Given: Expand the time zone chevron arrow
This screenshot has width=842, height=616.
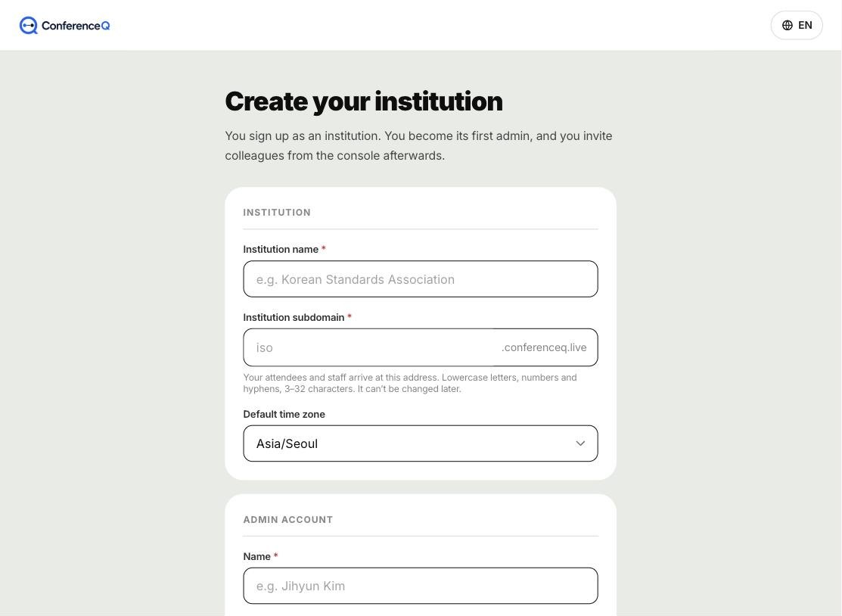Looking at the screenshot, I should (x=580, y=443).
